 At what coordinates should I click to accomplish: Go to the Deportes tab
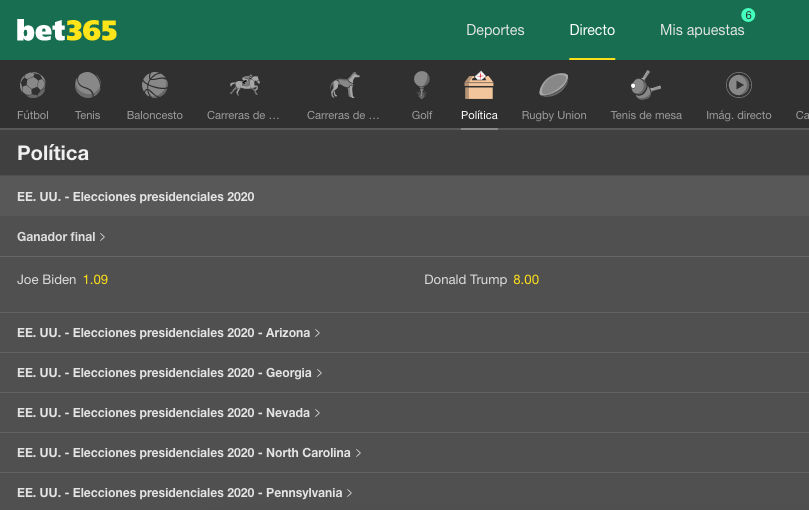coord(495,30)
